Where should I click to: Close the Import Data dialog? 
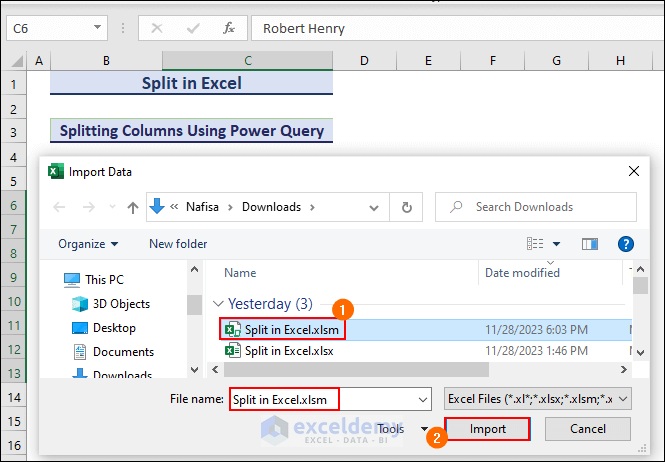pyautogui.click(x=634, y=171)
